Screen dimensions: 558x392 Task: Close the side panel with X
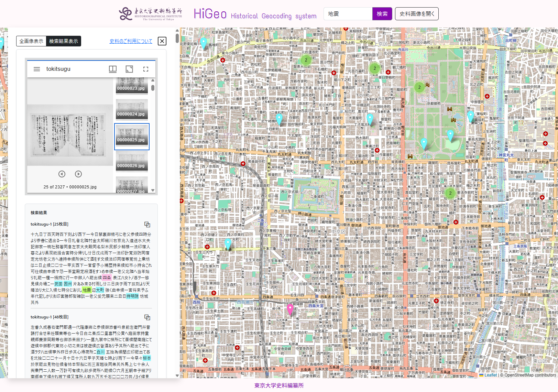click(x=162, y=41)
